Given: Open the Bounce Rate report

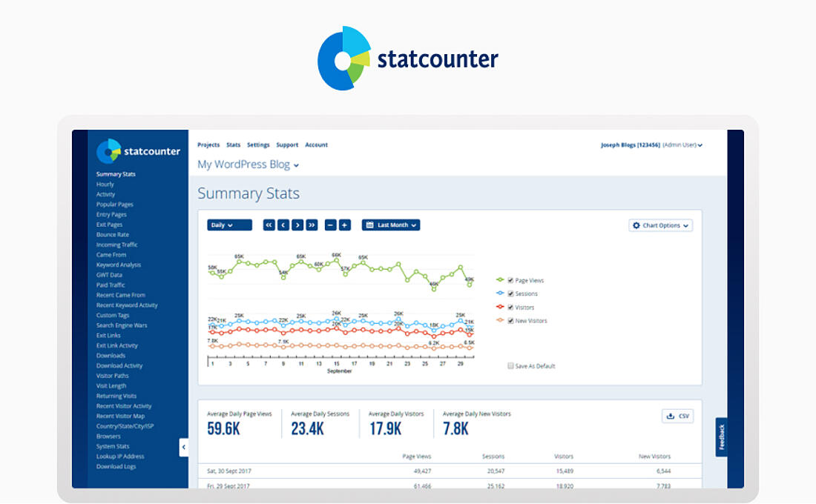Looking at the screenshot, I should coord(113,234).
